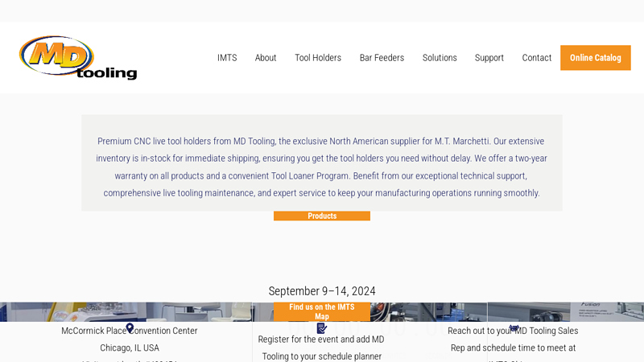Select the September 9–14, 2024 date text
Viewport: 644px width, 362px height.
pos(322,291)
